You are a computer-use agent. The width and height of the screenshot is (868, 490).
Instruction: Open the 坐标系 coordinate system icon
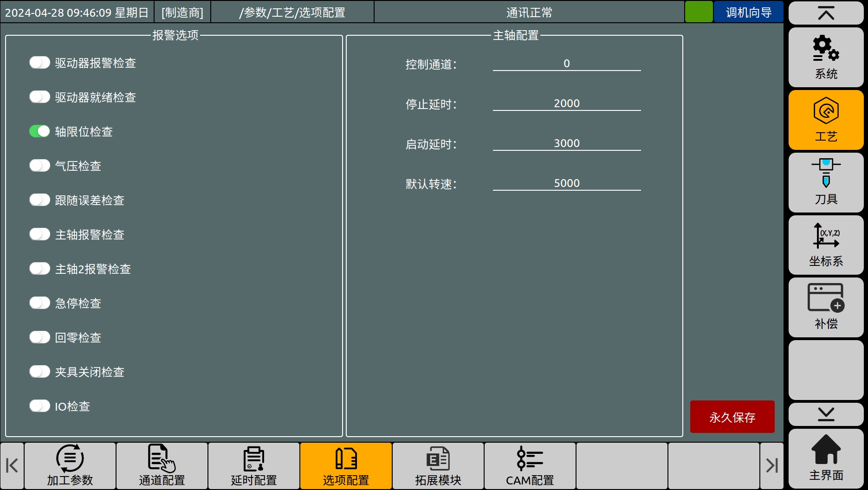tap(826, 245)
